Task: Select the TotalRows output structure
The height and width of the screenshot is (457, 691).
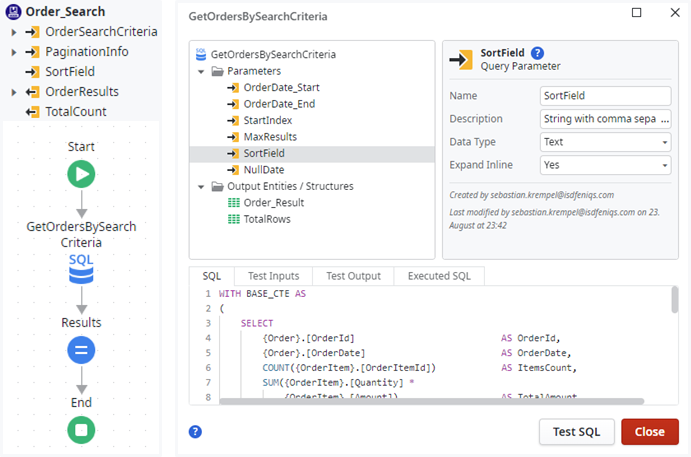Action: click(x=266, y=219)
